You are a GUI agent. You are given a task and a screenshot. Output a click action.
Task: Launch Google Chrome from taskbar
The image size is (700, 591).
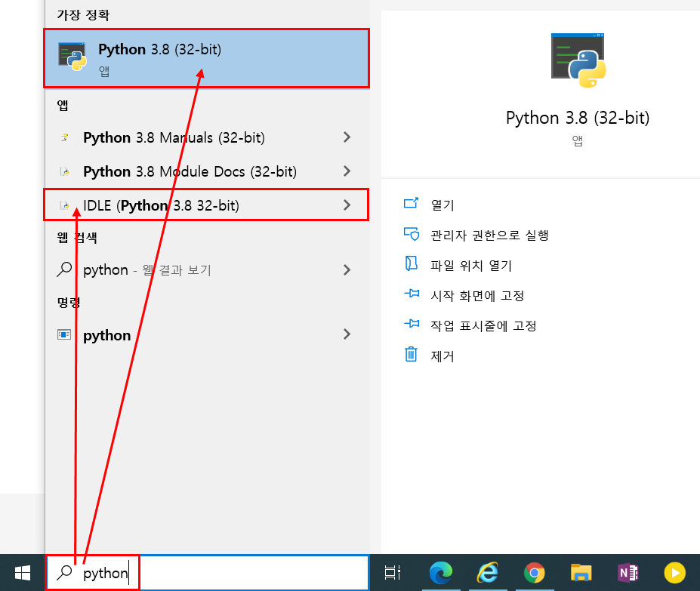535,573
